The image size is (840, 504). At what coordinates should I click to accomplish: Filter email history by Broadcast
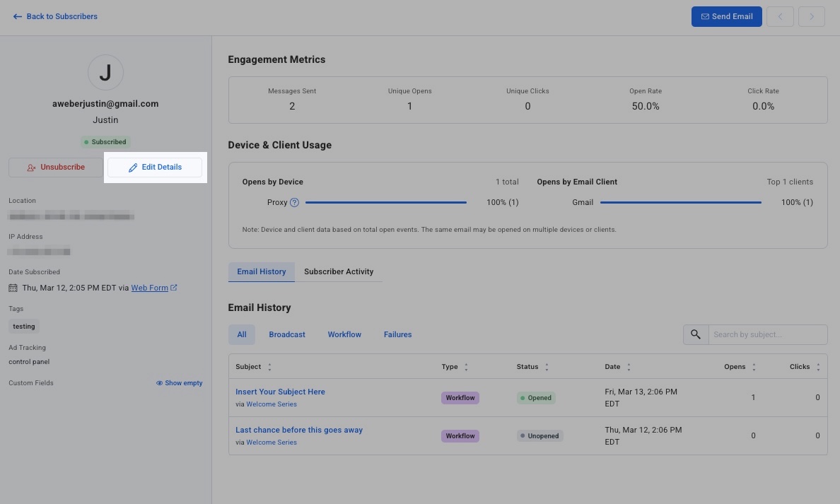[x=287, y=334]
